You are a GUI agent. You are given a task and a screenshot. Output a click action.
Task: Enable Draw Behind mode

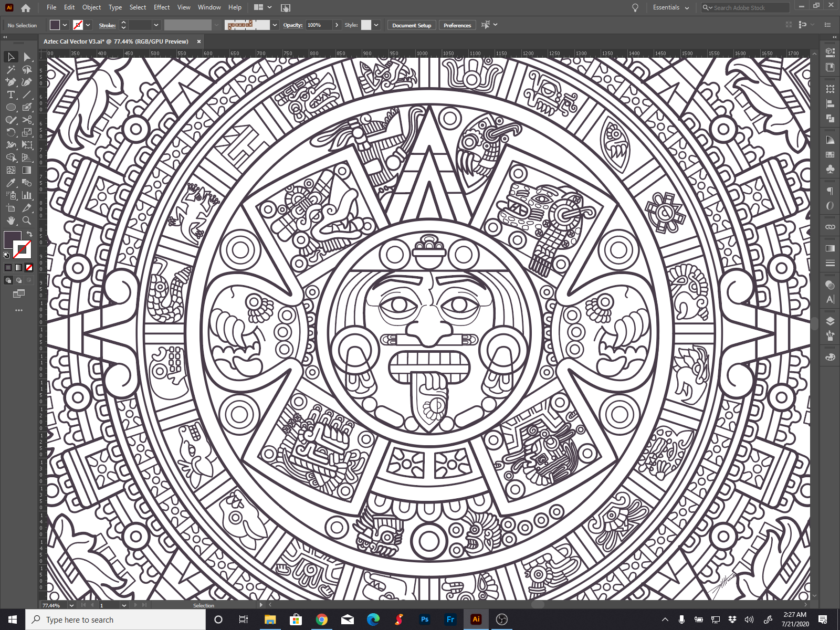19,280
